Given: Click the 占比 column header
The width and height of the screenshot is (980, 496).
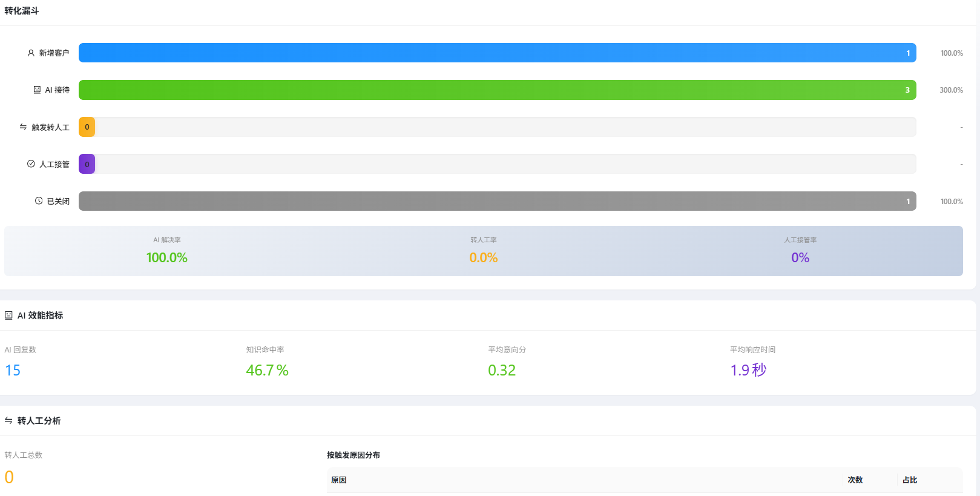Looking at the screenshot, I should pos(909,480).
